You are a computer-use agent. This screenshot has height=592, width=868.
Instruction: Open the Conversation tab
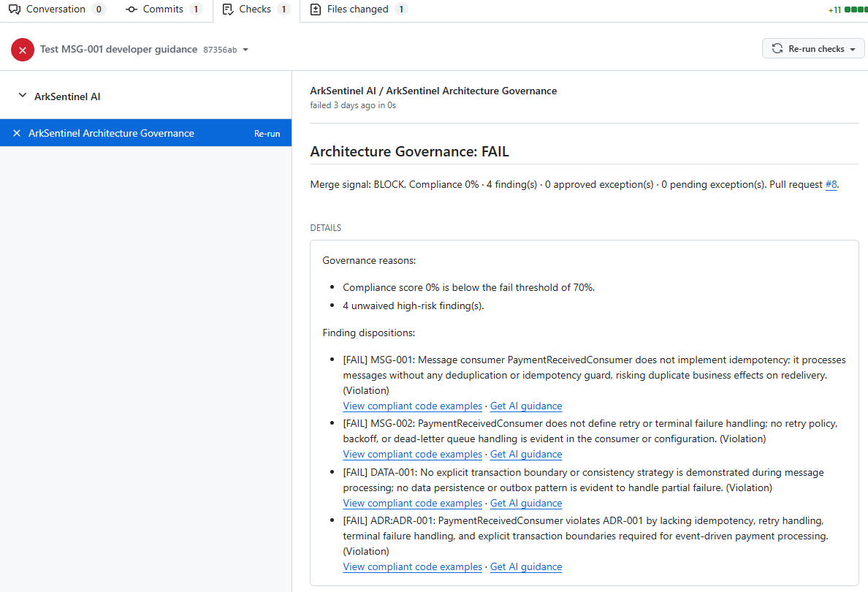click(x=56, y=10)
